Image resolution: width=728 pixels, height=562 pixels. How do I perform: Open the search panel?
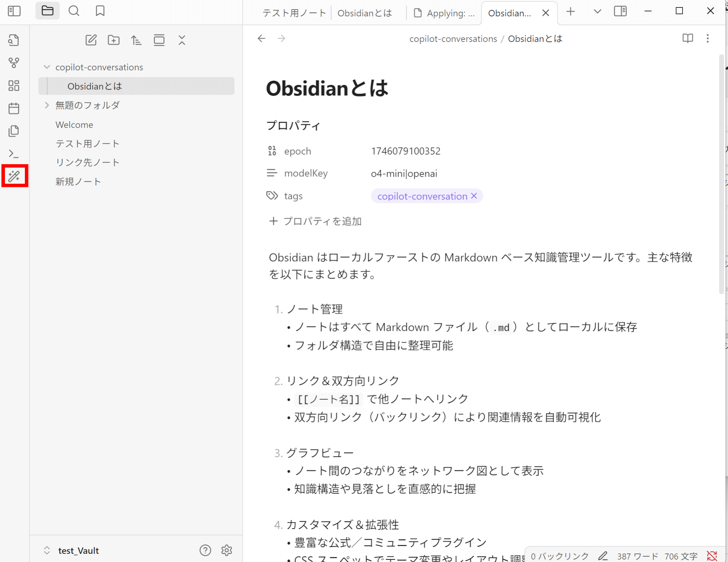(74, 11)
